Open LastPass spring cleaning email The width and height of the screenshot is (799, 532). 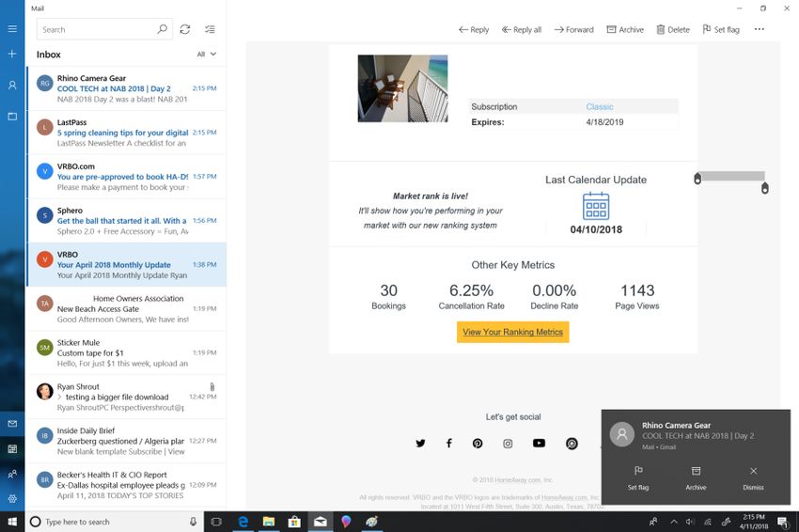click(x=127, y=133)
